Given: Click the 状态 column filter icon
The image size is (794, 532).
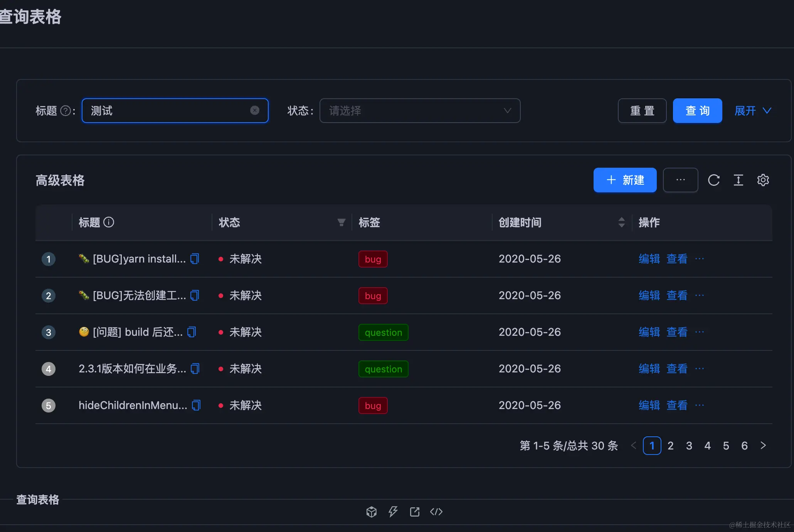Looking at the screenshot, I should [341, 222].
